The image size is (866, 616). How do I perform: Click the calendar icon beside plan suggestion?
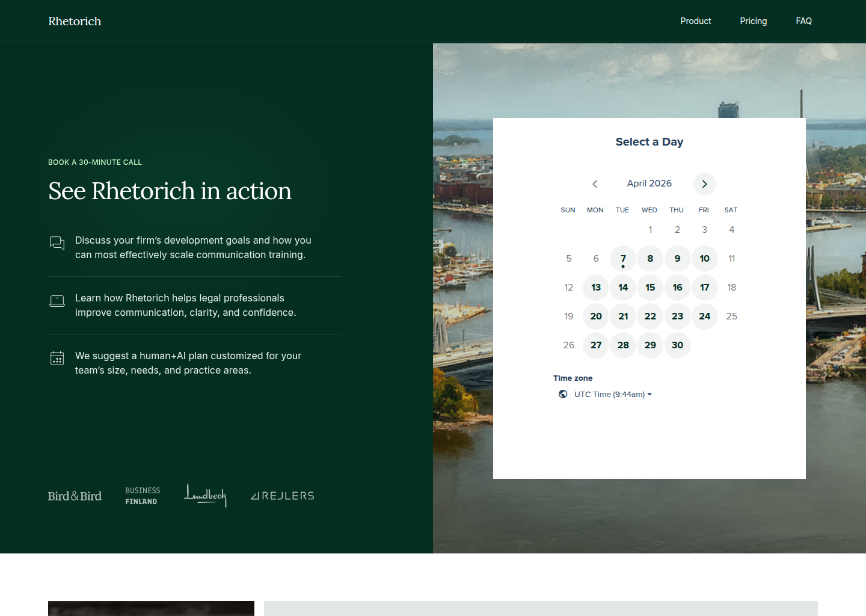pos(57,359)
